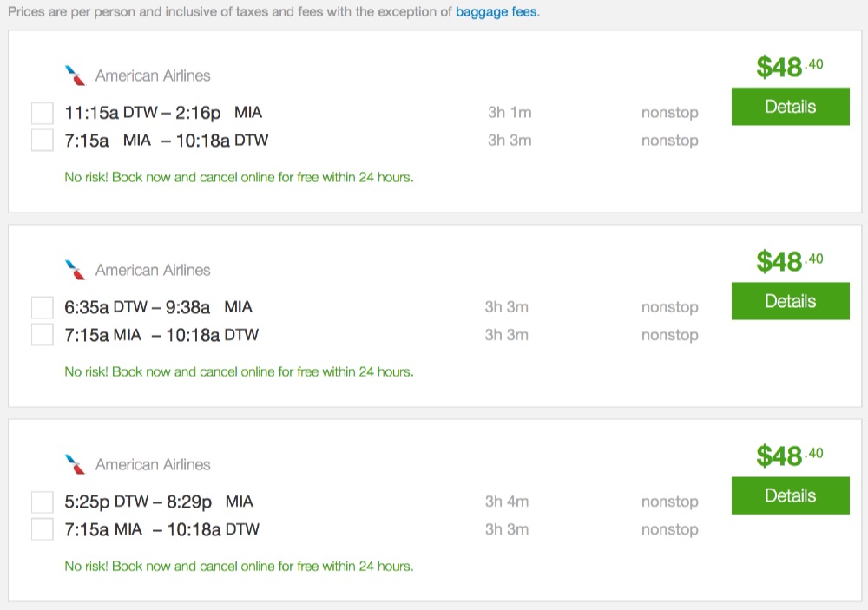Image resolution: width=868 pixels, height=610 pixels.
Task: Click the 3h 4m flight duration
Action: coord(507,501)
